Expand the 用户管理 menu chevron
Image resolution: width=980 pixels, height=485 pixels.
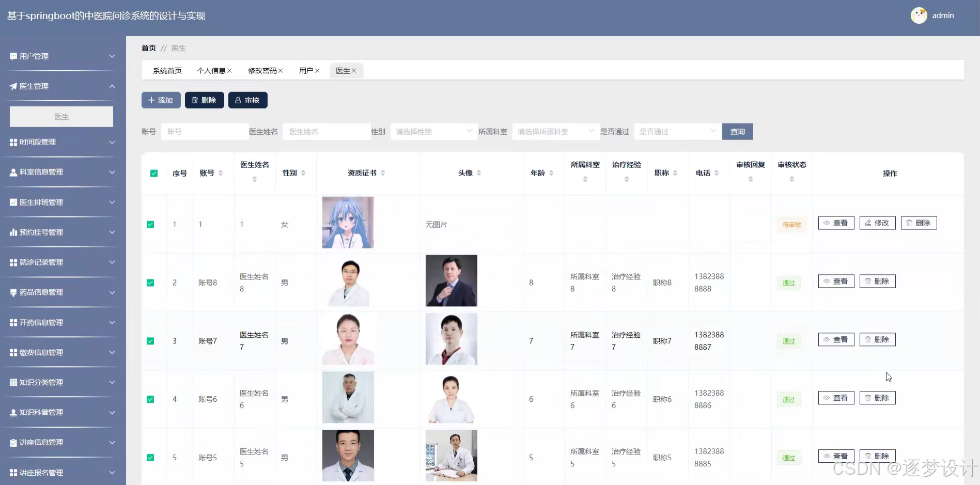pyautogui.click(x=112, y=56)
